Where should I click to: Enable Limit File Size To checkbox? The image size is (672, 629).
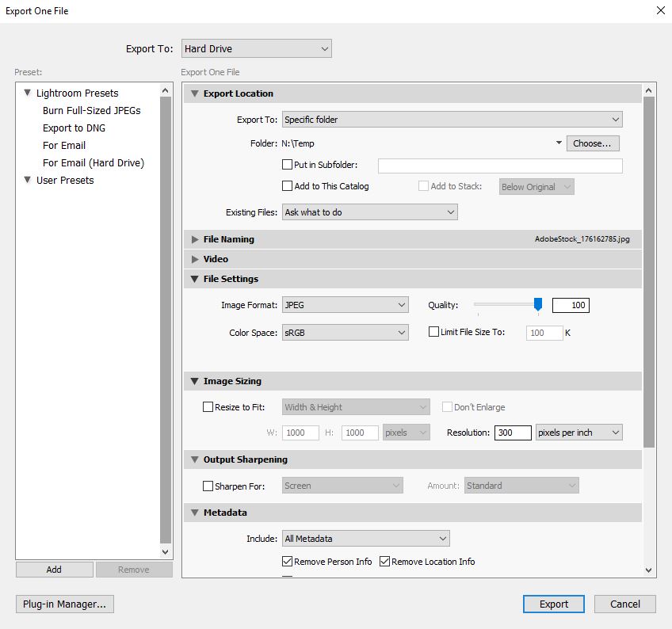click(x=433, y=332)
